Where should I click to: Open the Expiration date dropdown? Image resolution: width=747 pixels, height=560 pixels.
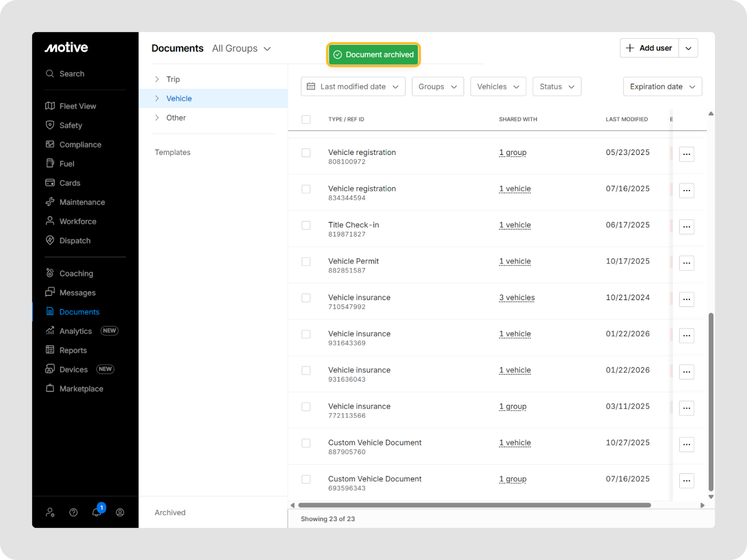pos(662,87)
